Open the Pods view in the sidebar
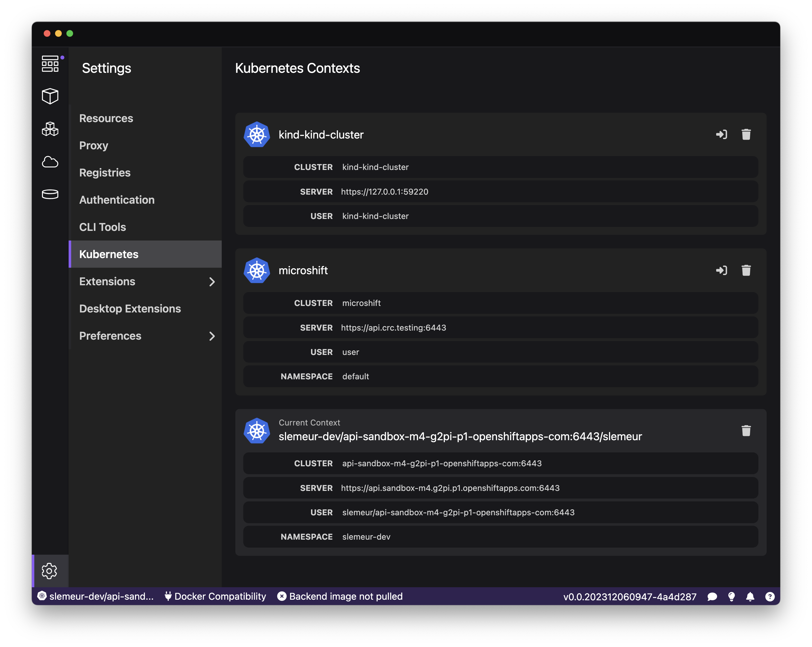The image size is (812, 647). 50,129
